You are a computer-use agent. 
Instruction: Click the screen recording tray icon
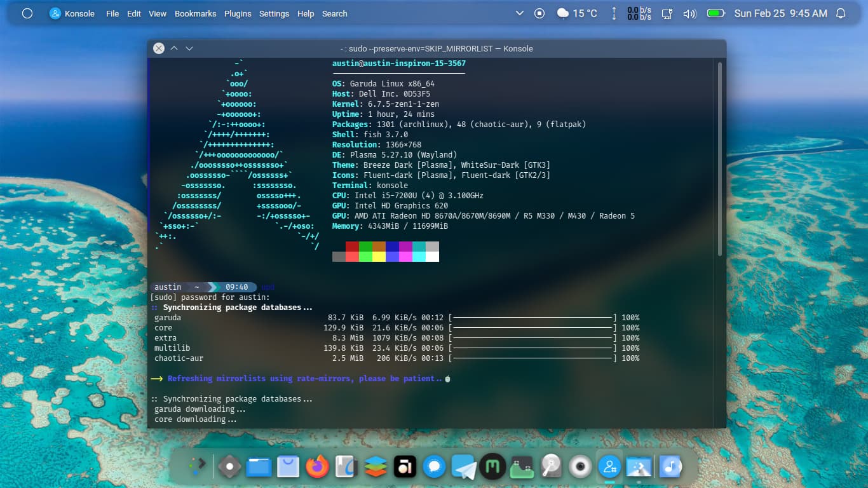point(539,13)
